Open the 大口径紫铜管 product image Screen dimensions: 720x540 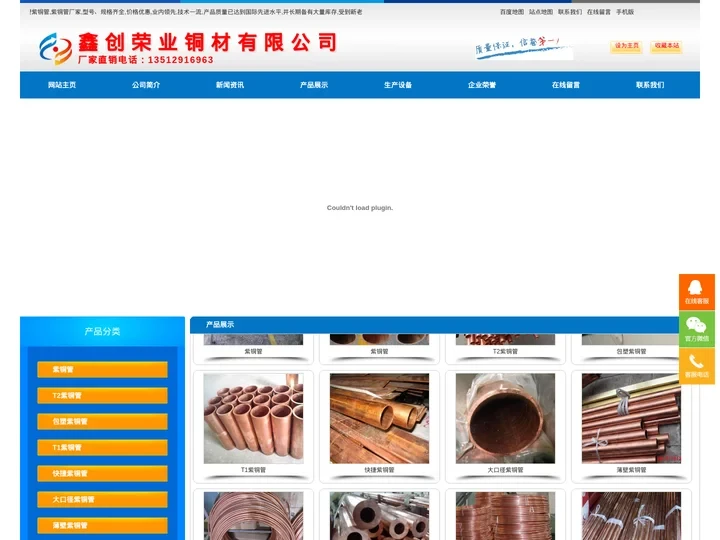coord(505,418)
